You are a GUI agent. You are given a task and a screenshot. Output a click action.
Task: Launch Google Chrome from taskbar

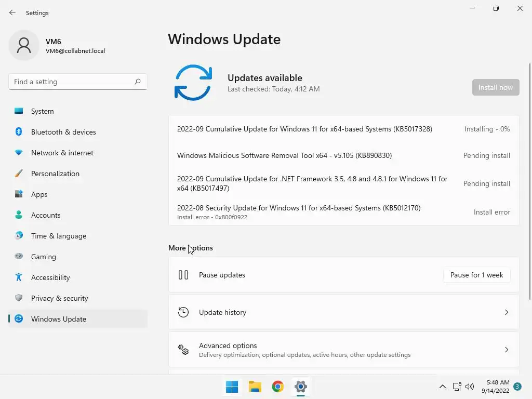pos(277,387)
